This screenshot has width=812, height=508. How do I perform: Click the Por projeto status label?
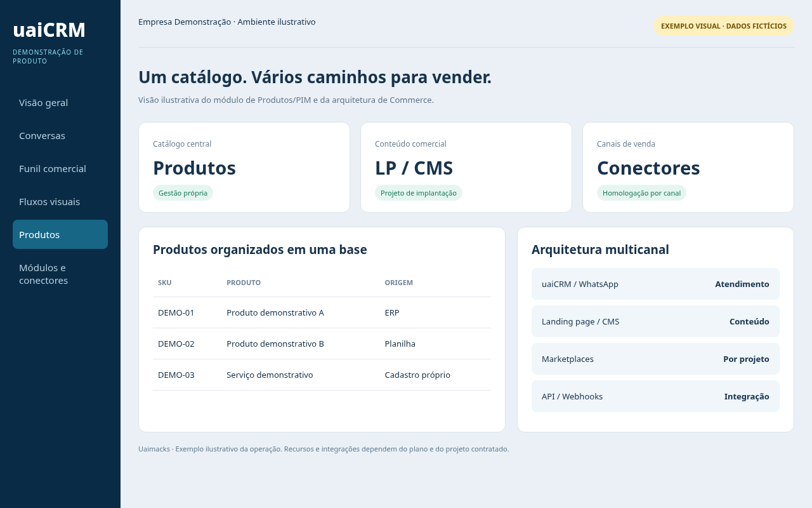point(746,359)
